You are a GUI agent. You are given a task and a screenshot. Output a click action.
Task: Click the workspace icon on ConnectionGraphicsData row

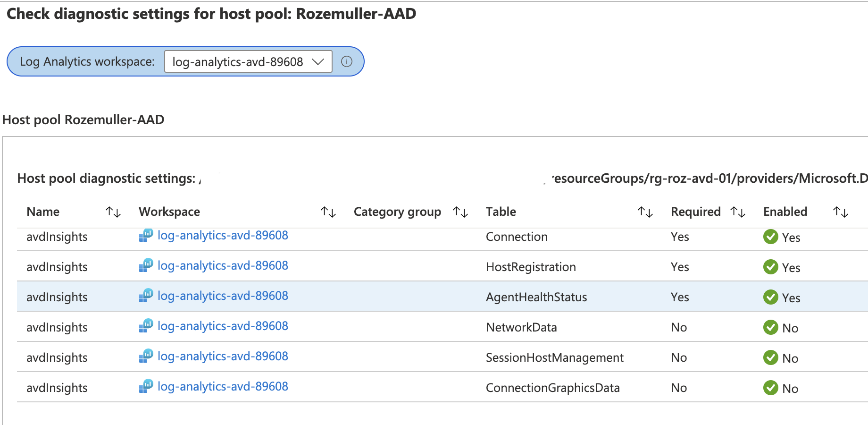coord(147,386)
